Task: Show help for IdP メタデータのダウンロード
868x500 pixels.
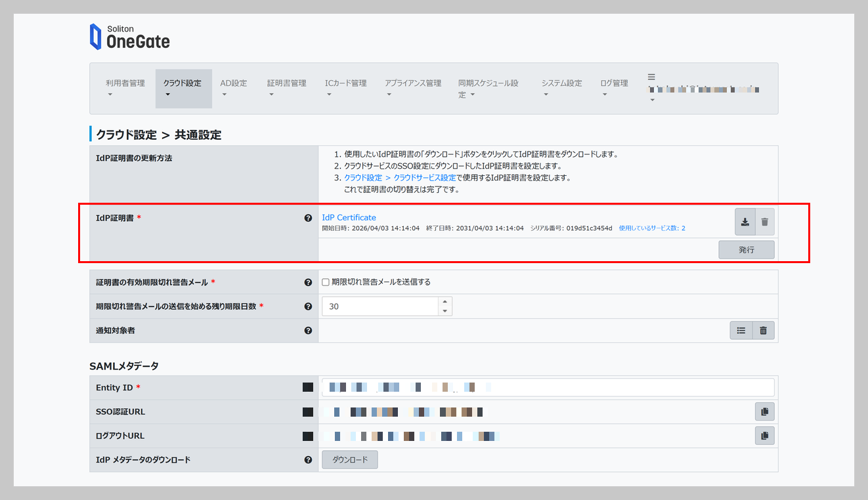Action: 308,460
